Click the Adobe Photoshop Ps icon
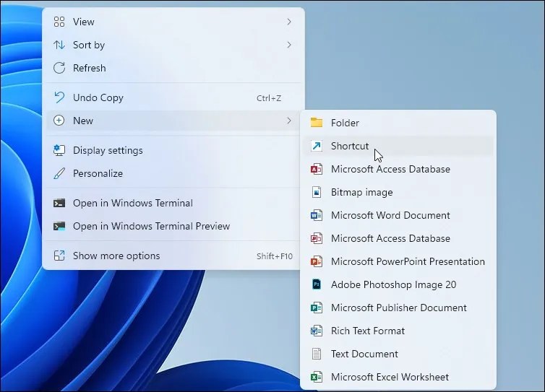 click(x=317, y=284)
